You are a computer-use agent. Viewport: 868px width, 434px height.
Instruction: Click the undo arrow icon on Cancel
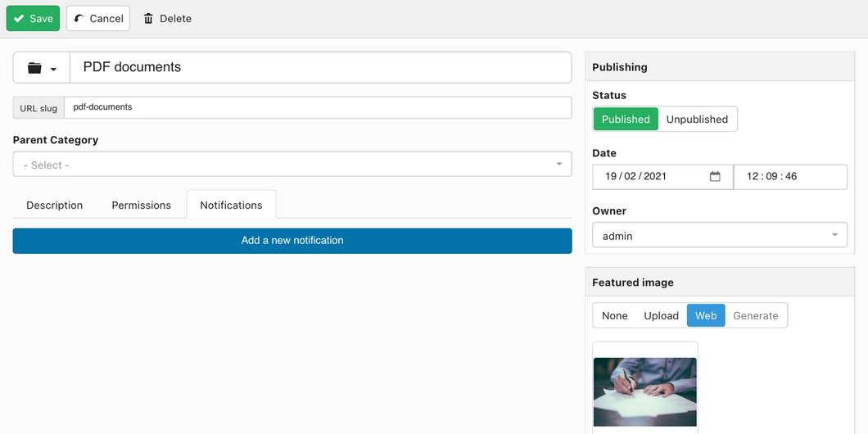click(79, 18)
